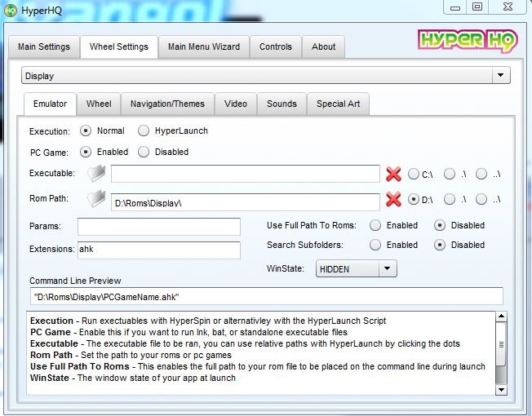The height and width of the screenshot is (416, 532).
Task: Switch to Main Settings tab
Action: click(x=44, y=46)
